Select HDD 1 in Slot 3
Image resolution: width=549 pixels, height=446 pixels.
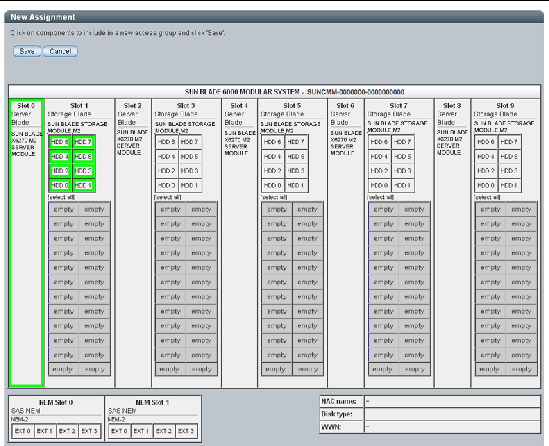pos(190,185)
